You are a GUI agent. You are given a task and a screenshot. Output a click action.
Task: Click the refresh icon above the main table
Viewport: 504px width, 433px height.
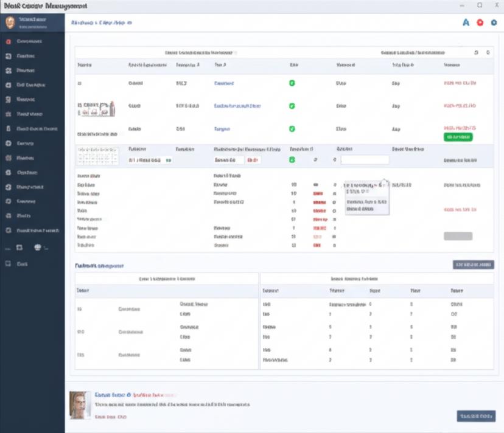(477, 53)
